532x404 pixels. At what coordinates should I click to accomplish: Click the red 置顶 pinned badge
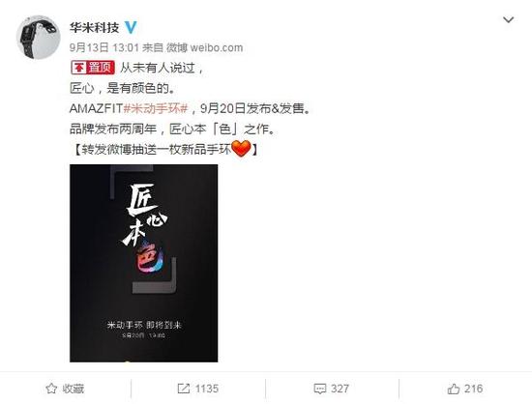tap(93, 68)
